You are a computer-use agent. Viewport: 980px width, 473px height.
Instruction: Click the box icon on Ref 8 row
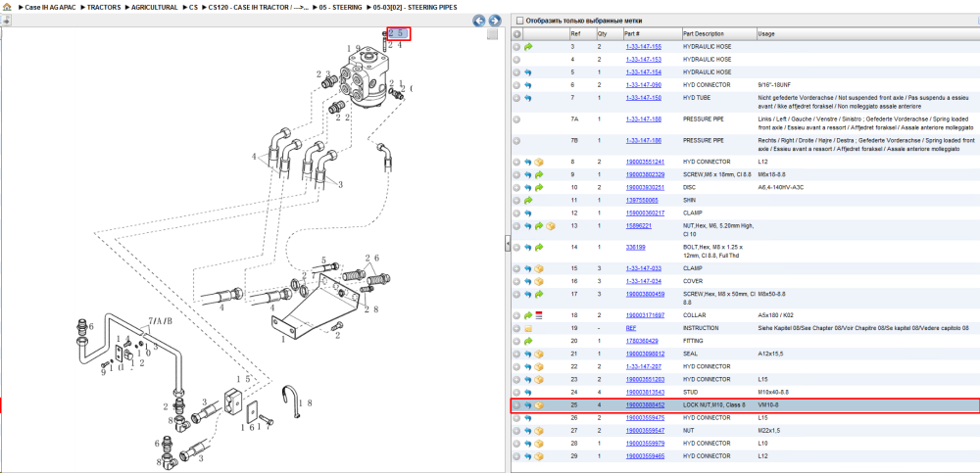pyautogui.click(x=539, y=162)
